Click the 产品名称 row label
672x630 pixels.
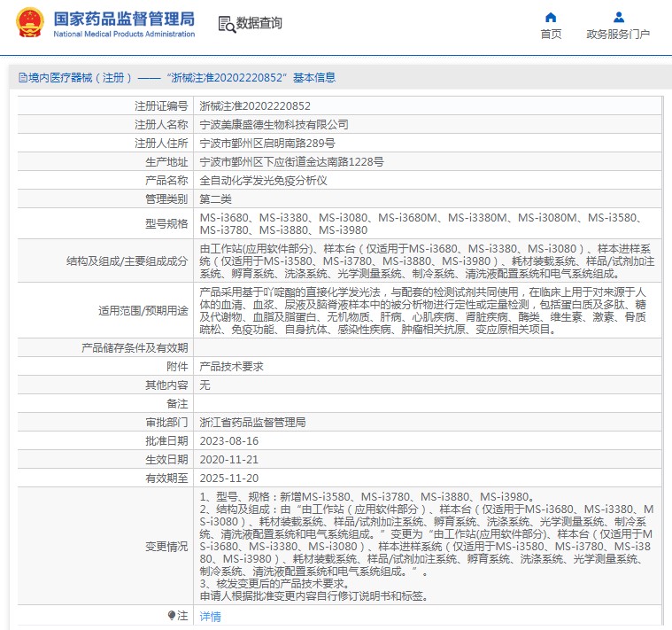pos(166,181)
